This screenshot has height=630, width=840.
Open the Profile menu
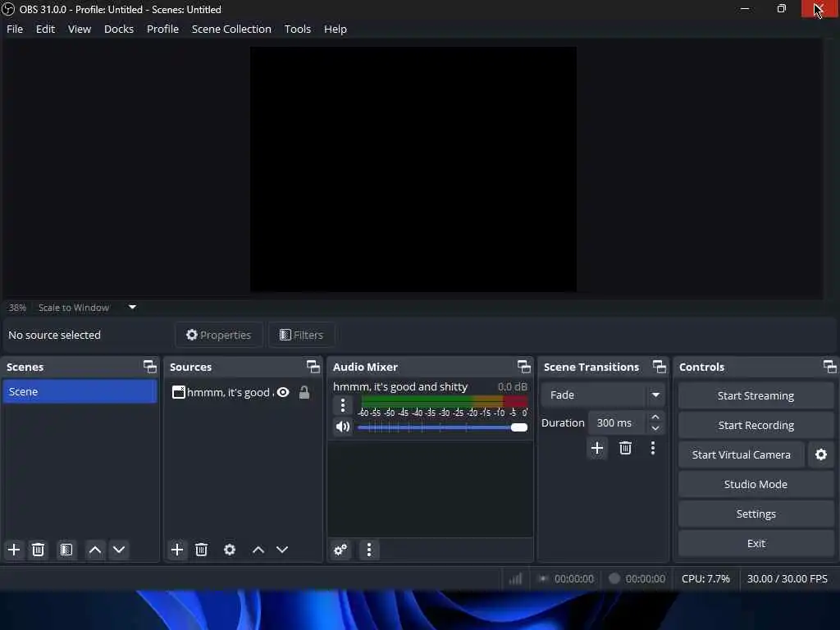click(x=163, y=29)
